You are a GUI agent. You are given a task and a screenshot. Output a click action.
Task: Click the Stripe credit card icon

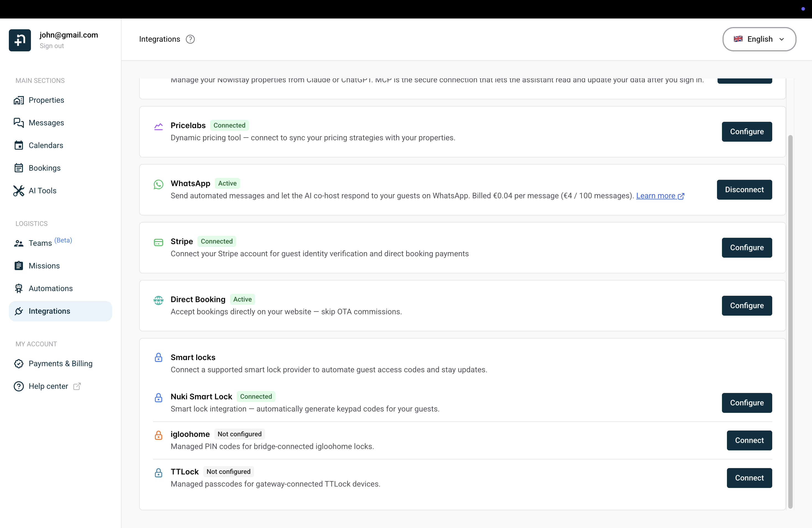[158, 242]
